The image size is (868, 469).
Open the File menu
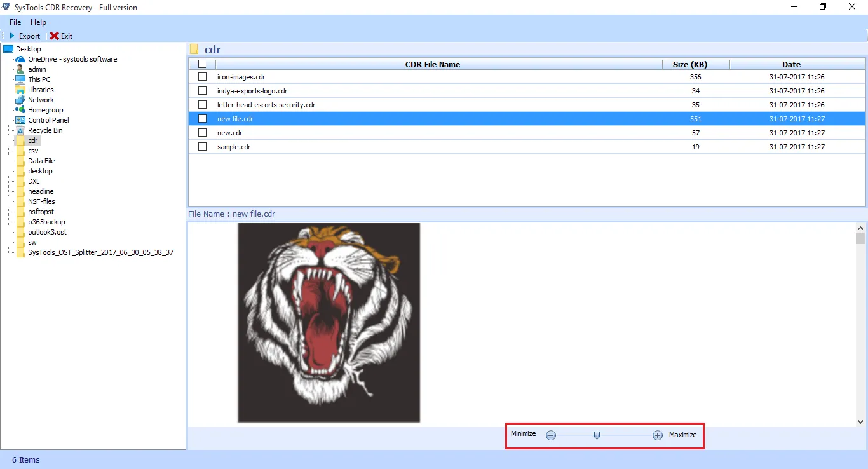(15, 22)
